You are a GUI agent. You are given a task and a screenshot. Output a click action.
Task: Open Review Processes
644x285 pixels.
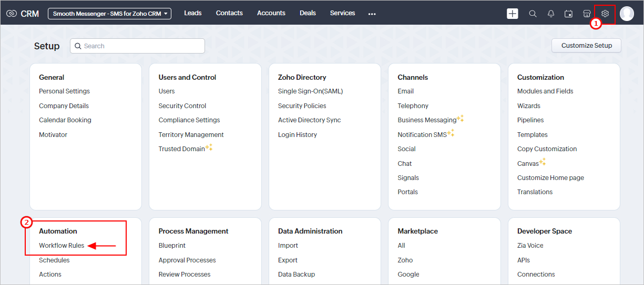(x=185, y=275)
